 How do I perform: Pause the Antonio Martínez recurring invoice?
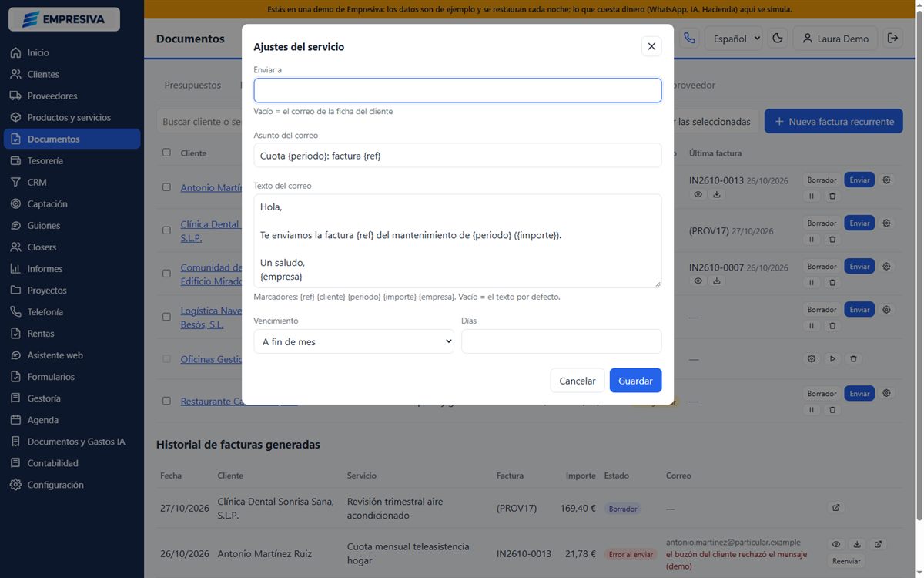click(811, 196)
